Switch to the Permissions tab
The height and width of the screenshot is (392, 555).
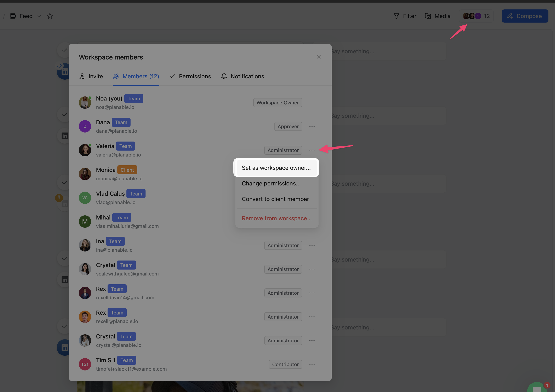pos(190,76)
